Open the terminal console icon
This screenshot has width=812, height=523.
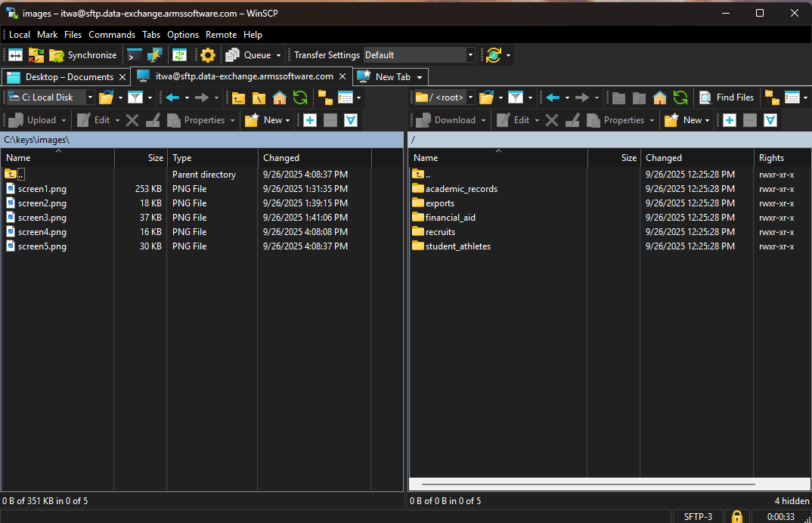(x=134, y=55)
